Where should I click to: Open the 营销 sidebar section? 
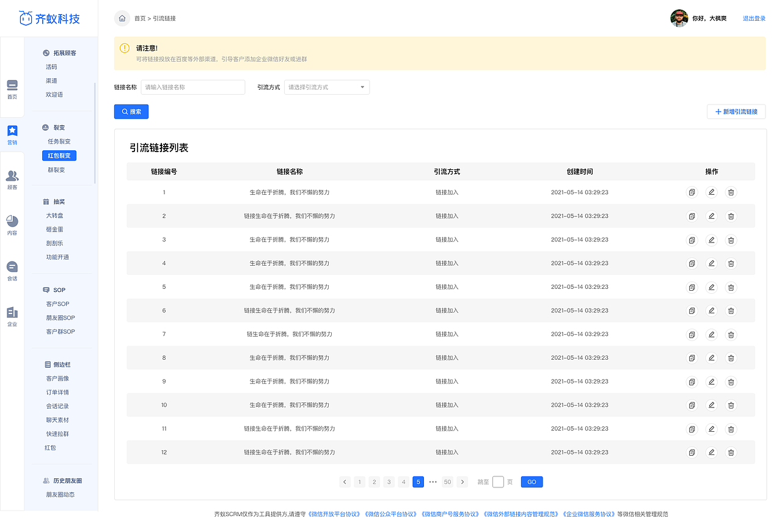12,135
